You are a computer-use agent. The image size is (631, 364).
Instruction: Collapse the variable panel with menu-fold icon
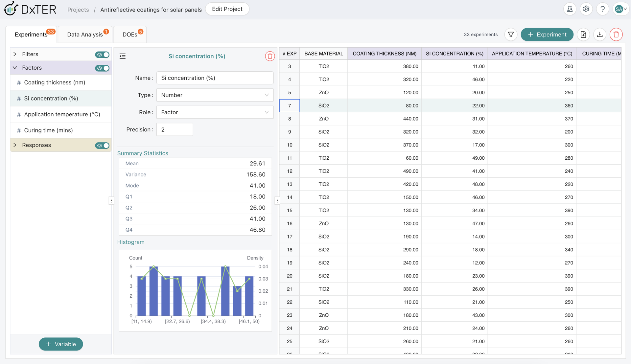coord(123,56)
